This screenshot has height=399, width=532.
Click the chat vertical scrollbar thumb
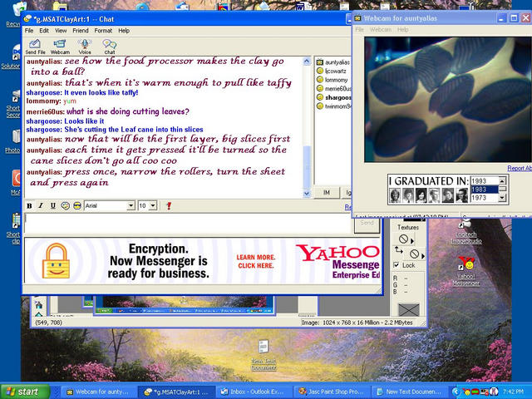[x=307, y=167]
